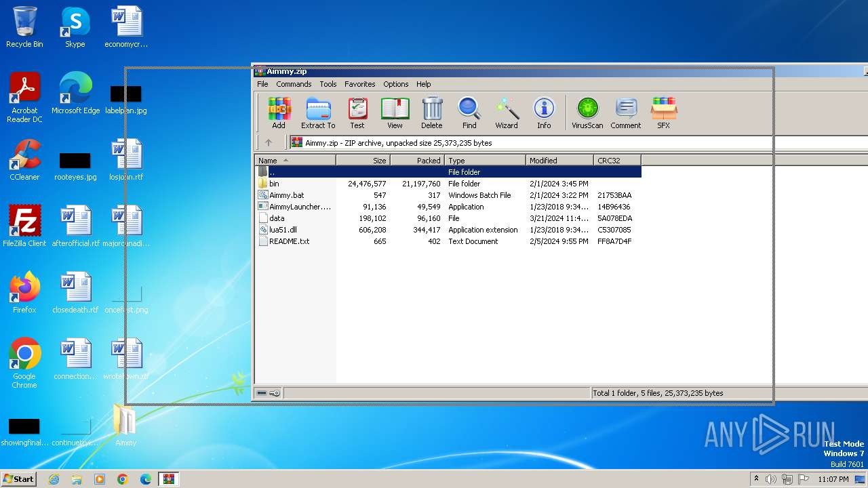
Task: Select afterofficial.rtf desktop file
Action: (x=75, y=226)
